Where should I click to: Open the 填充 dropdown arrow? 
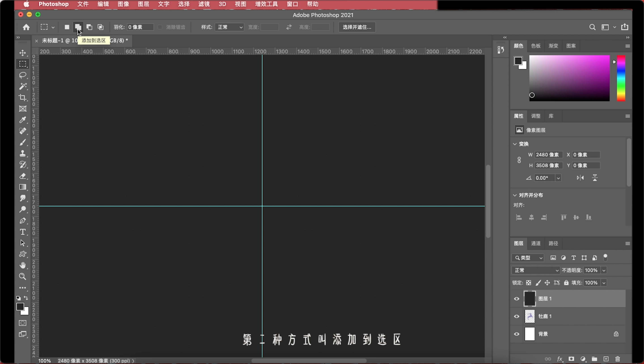pyautogui.click(x=604, y=283)
